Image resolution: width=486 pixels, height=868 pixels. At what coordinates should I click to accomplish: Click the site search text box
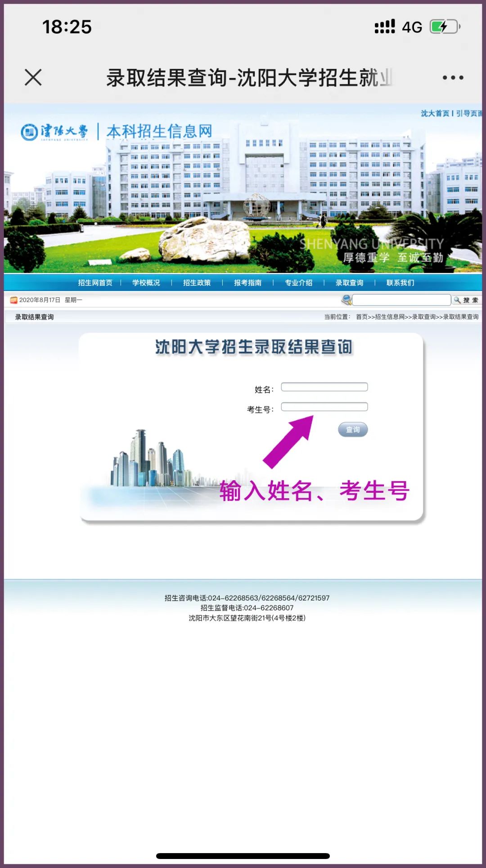[x=401, y=300]
